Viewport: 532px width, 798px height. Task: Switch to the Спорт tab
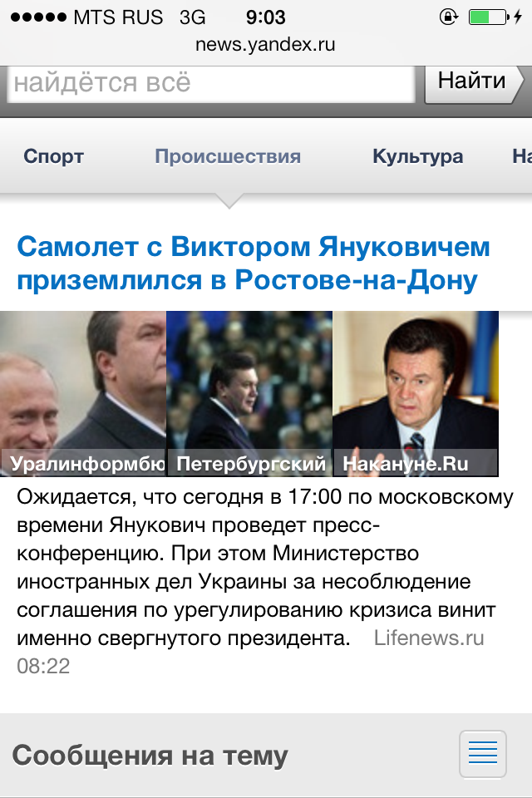coord(53,156)
